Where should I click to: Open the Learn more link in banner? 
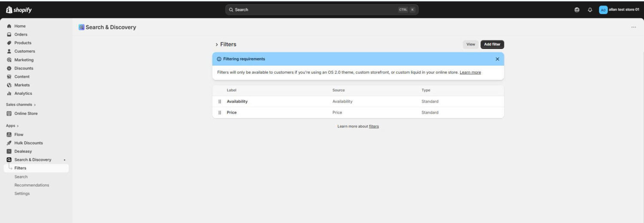pos(470,72)
